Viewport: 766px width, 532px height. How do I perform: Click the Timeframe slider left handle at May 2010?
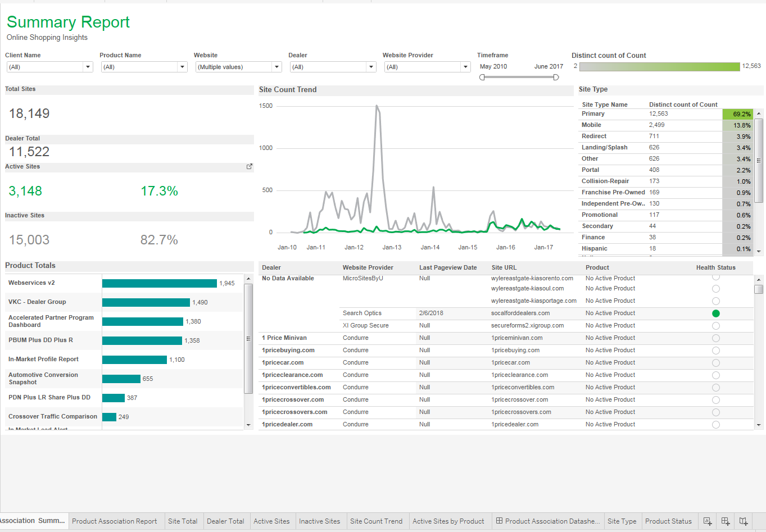coord(482,77)
